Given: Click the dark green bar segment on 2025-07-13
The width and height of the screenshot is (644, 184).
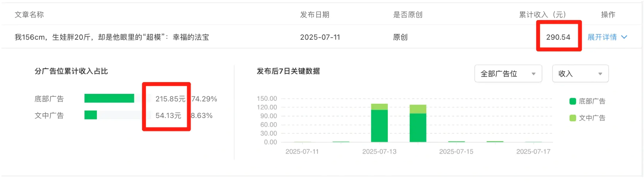Looking at the screenshot, I should pos(379,126).
